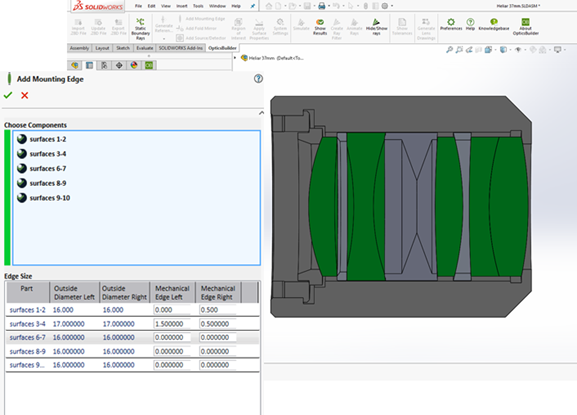The width and height of the screenshot is (577, 415).
Task: Open the Window menu
Action: [x=217, y=6]
